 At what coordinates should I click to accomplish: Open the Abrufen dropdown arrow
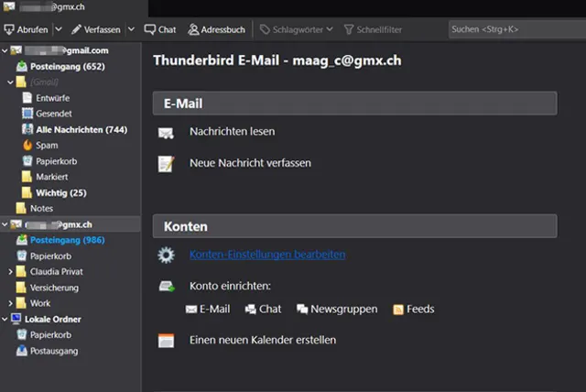click(59, 29)
